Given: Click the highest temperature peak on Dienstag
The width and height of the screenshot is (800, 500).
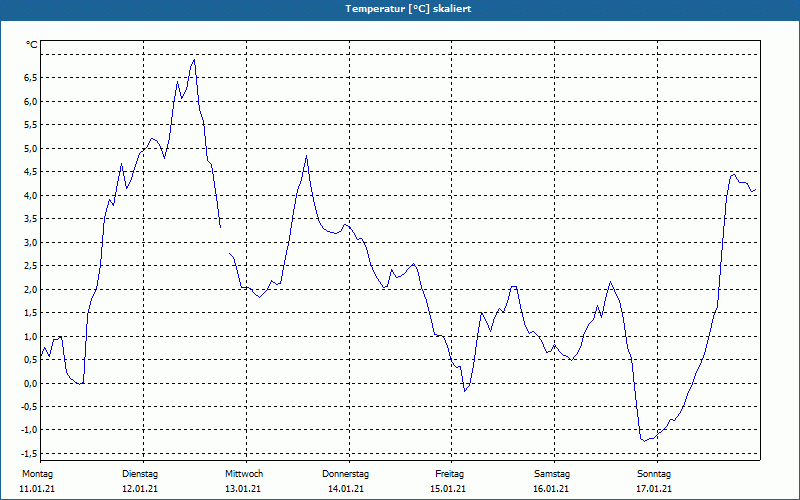Looking at the screenshot, I should click(194, 60).
